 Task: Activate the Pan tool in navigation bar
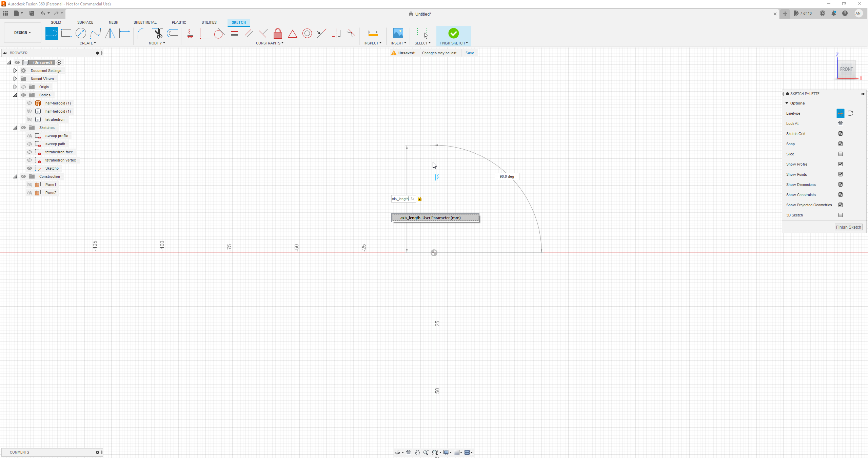coord(417,452)
